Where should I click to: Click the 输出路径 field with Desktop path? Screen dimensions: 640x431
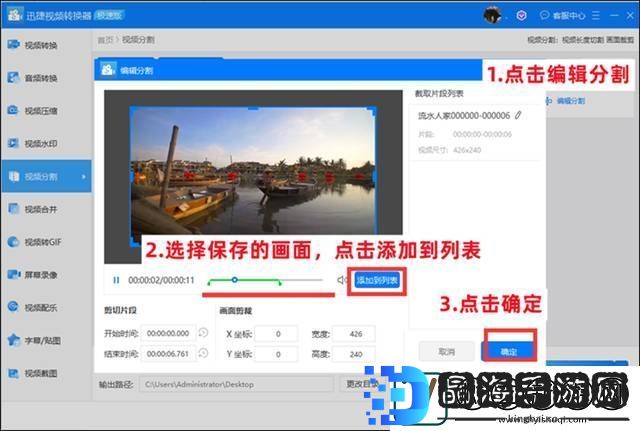pos(236,384)
